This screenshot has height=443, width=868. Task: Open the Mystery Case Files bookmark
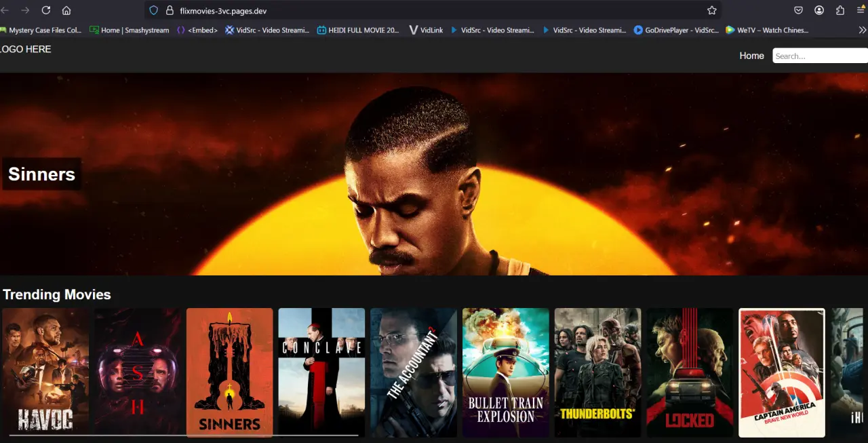pos(41,30)
